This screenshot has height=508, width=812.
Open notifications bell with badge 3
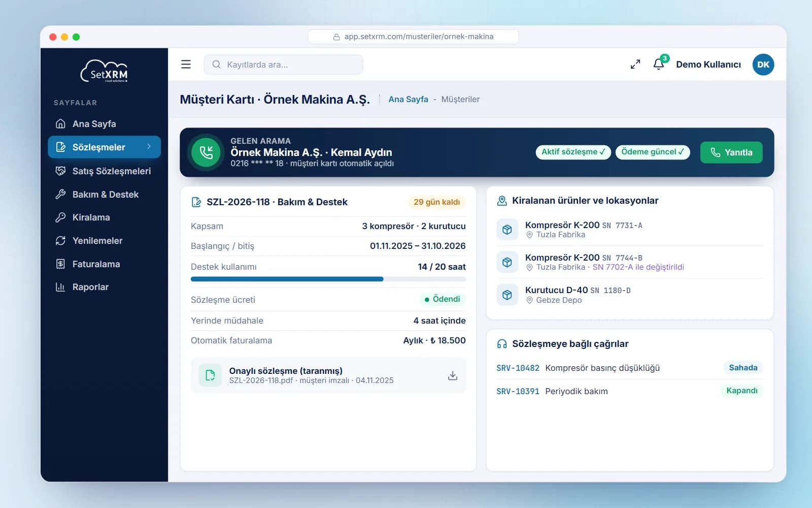coord(659,63)
